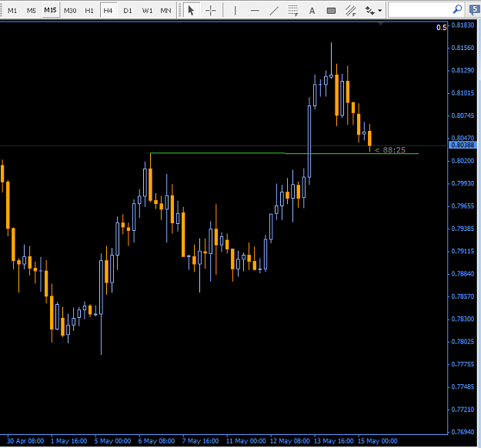Click the 0.78025 price axis label
Viewport: 481px width, 448px height.
click(x=463, y=342)
